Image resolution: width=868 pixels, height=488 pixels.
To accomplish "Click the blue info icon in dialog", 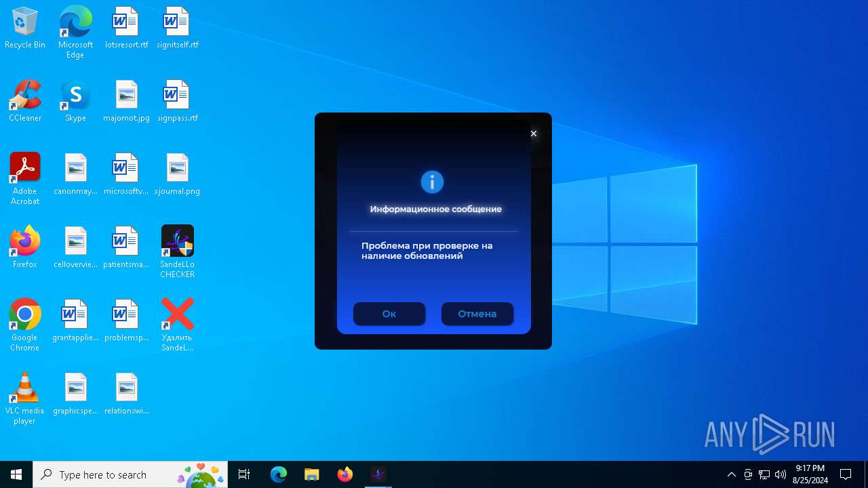I will [432, 182].
